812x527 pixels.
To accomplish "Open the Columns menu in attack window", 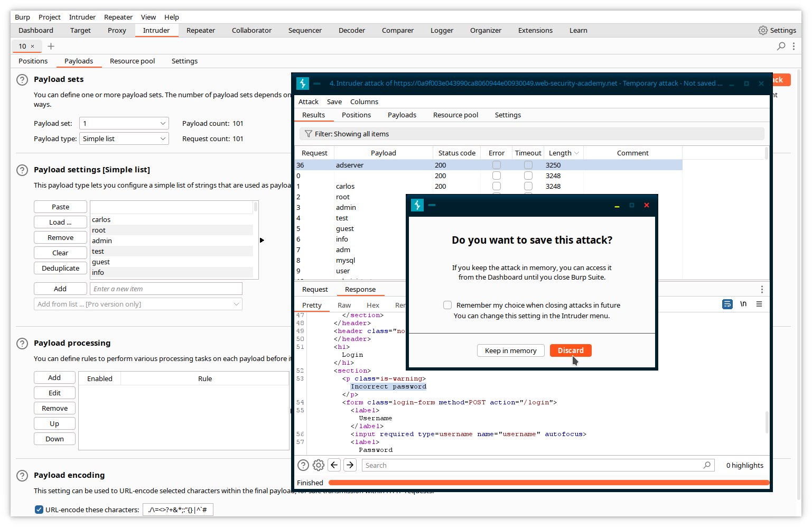I will (364, 102).
